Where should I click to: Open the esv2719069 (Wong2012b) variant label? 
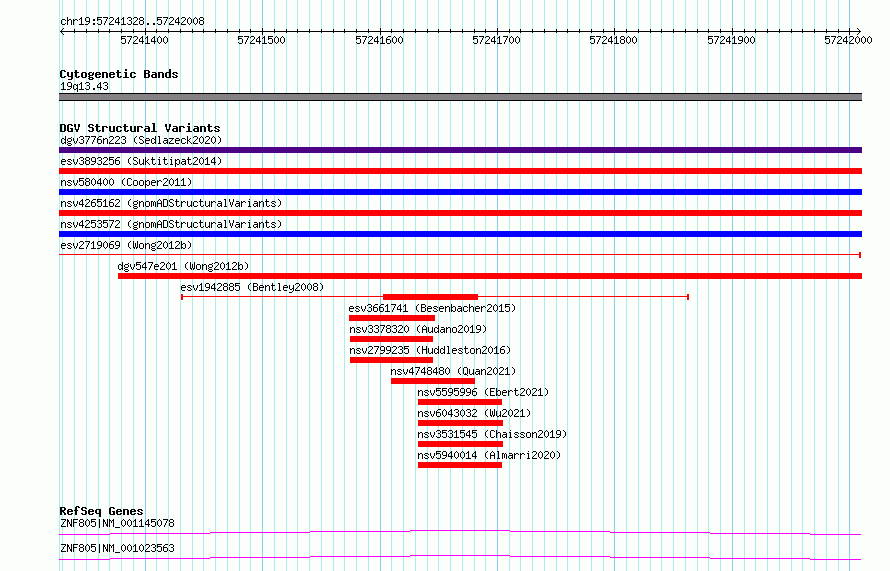pos(126,245)
